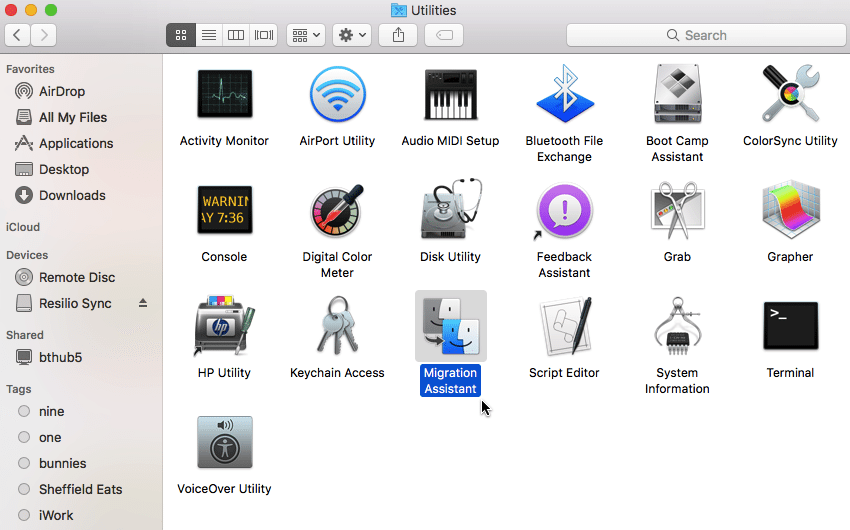This screenshot has width=850, height=530.
Task: Open the Action gear menu
Action: coord(352,35)
